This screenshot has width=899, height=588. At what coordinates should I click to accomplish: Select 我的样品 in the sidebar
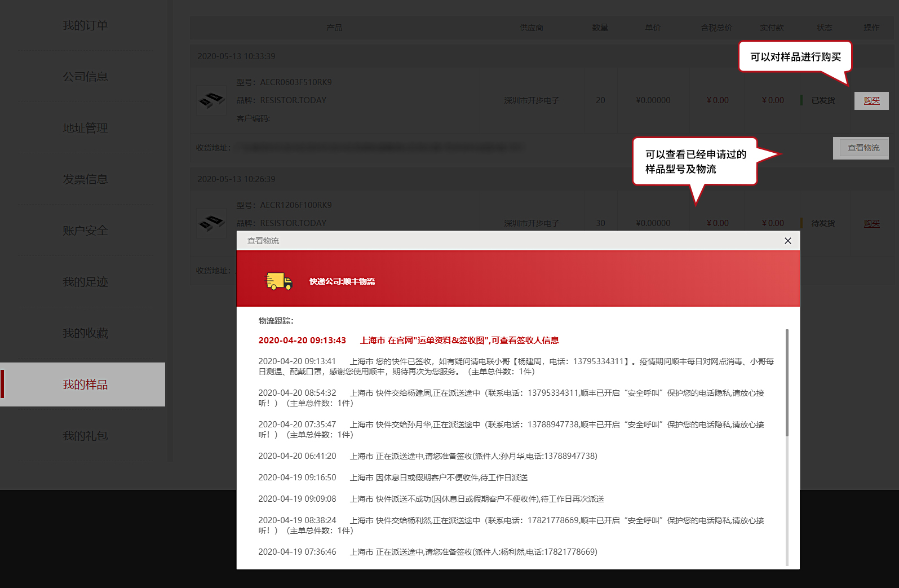(85, 384)
